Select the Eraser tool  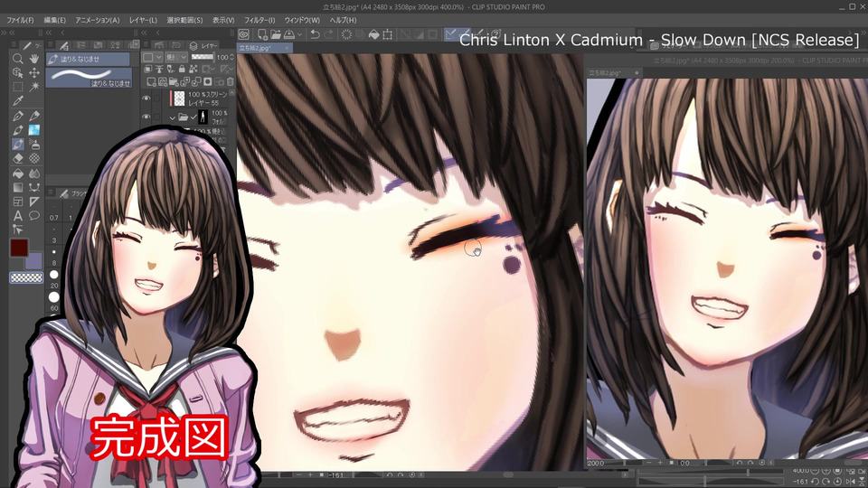tap(18, 159)
